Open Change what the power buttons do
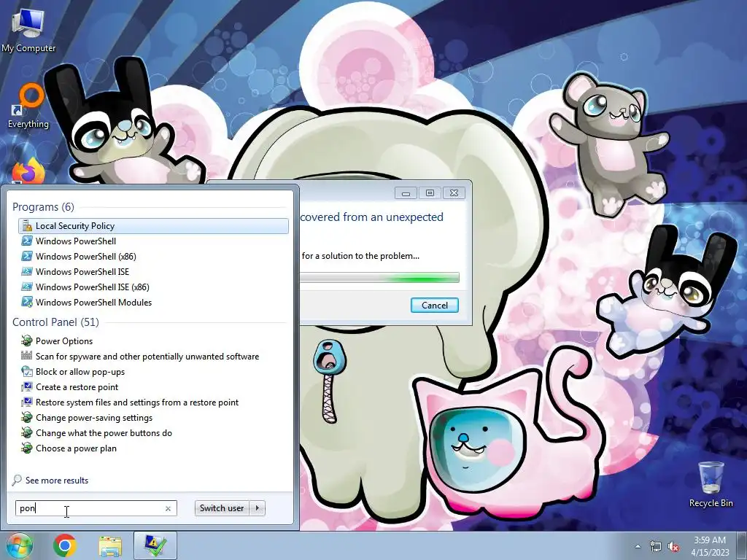The width and height of the screenshot is (747, 560). [x=153, y=432]
